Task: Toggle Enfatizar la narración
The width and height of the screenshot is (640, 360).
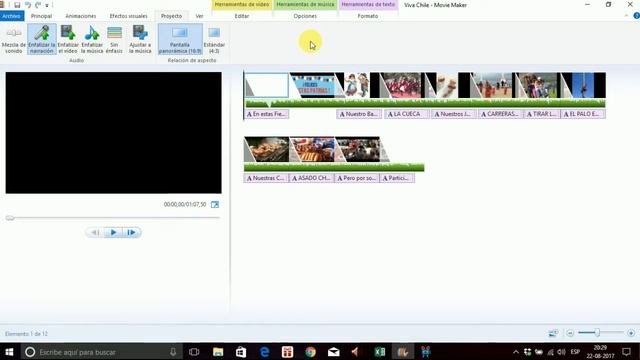Action: click(x=42, y=39)
